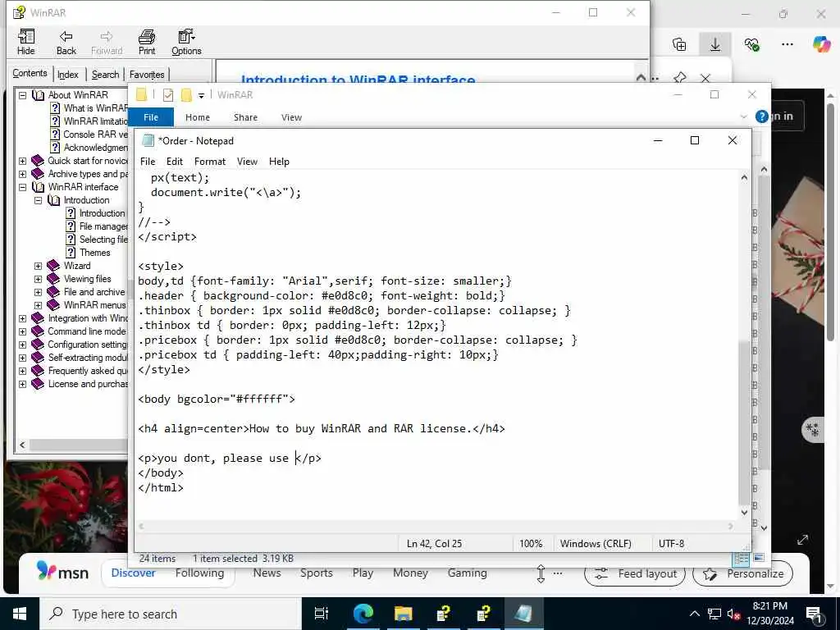Click the Personalize button on MSN

coord(742,573)
